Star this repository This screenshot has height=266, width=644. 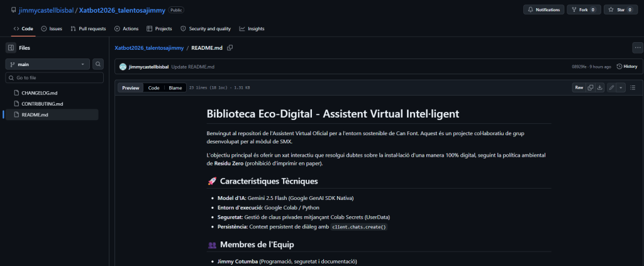pyautogui.click(x=620, y=10)
